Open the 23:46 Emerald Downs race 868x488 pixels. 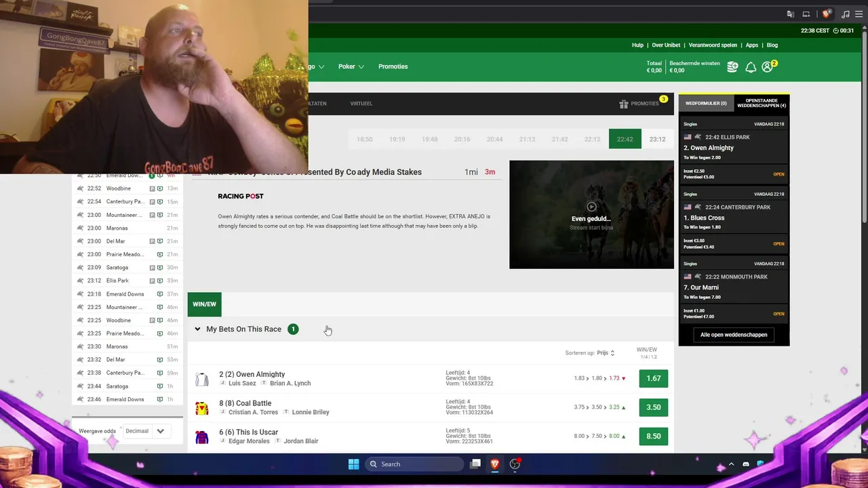[x=127, y=399]
